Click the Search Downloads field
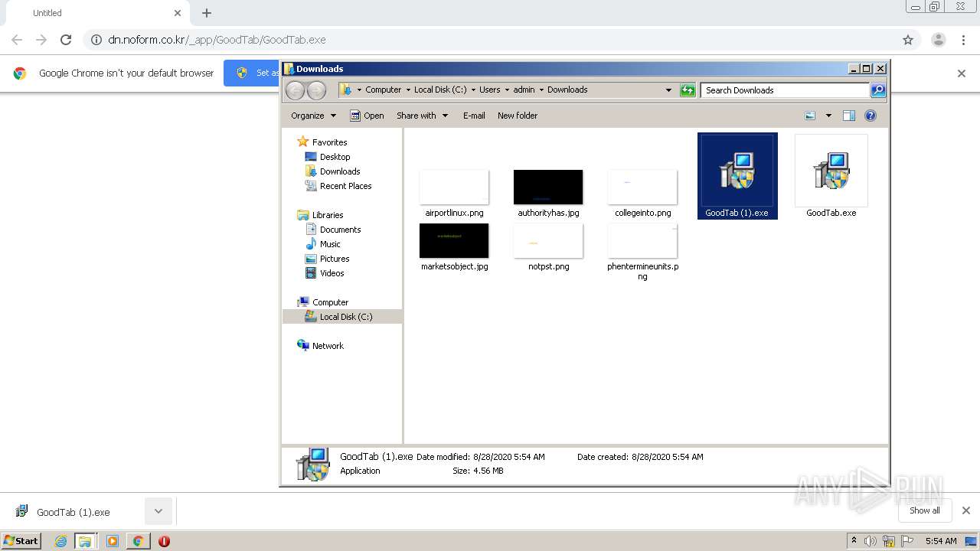The image size is (980, 551). [786, 90]
